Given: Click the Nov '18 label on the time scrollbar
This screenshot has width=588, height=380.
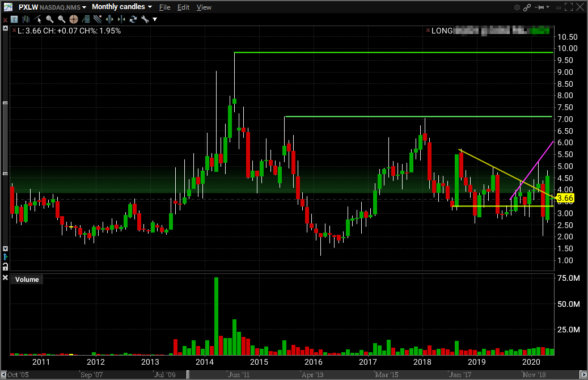Looking at the screenshot, I should [x=534, y=375].
